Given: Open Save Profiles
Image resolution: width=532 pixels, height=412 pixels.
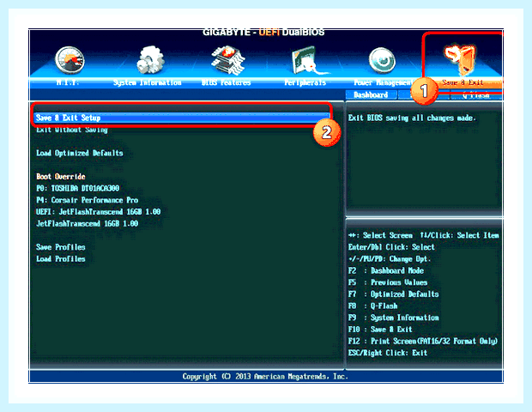Looking at the screenshot, I should (x=61, y=247).
